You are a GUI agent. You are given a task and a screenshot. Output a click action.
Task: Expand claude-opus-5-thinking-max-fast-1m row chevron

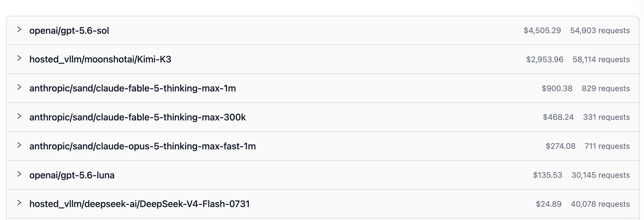click(x=19, y=145)
